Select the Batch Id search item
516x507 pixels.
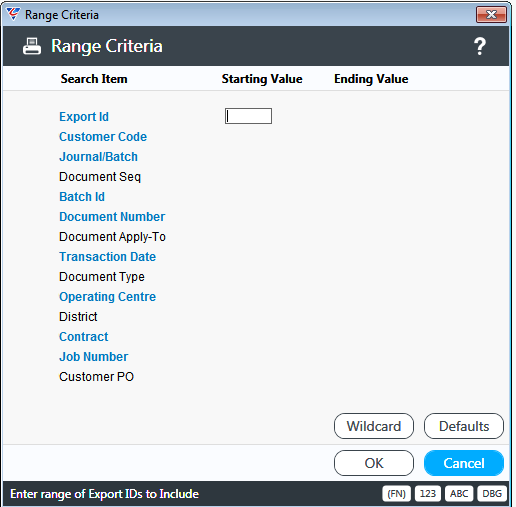[82, 197]
